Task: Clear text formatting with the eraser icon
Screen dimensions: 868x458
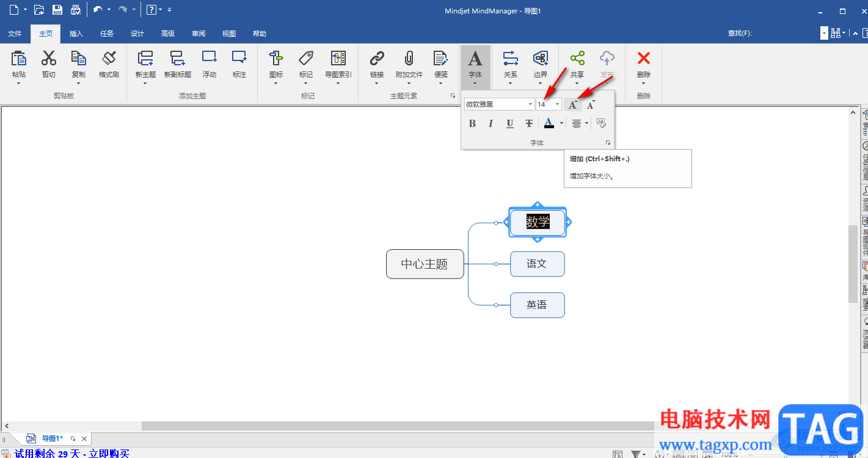Action: click(601, 123)
